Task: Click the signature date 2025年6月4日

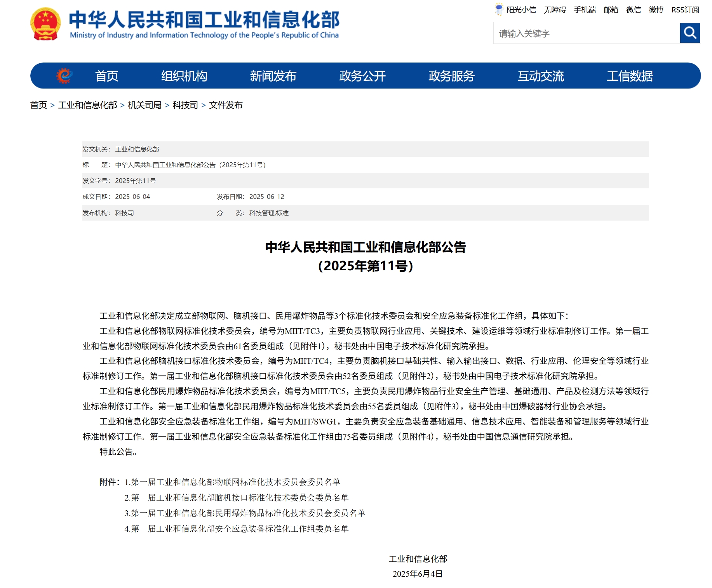Action: pos(418,574)
